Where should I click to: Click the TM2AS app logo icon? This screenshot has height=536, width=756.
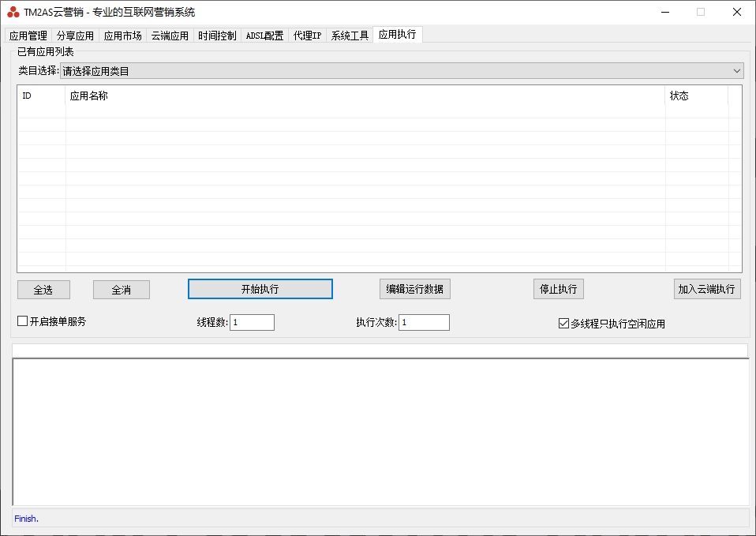13,12
